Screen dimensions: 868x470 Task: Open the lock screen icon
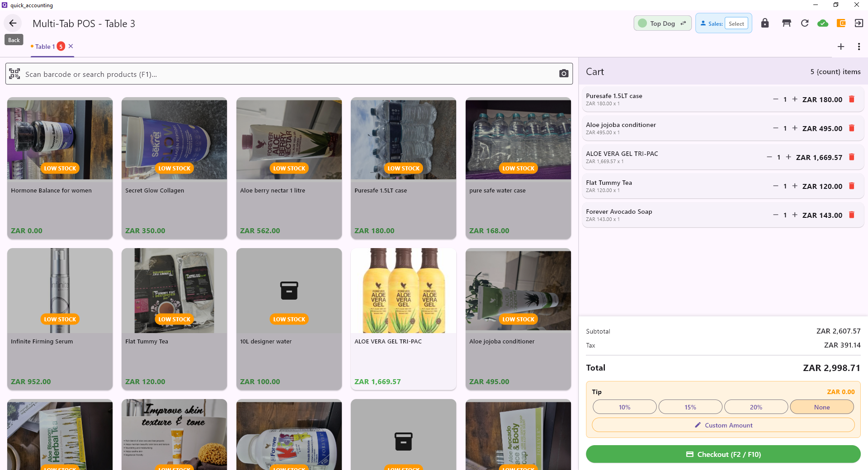click(764, 23)
